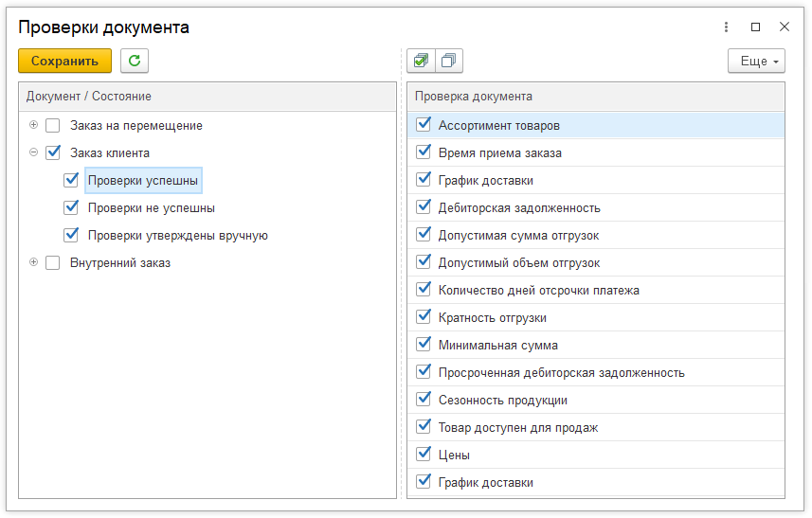Viewport: 812px width, 518px height.
Task: Click the Документ / Состояние column header
Action: click(x=89, y=97)
